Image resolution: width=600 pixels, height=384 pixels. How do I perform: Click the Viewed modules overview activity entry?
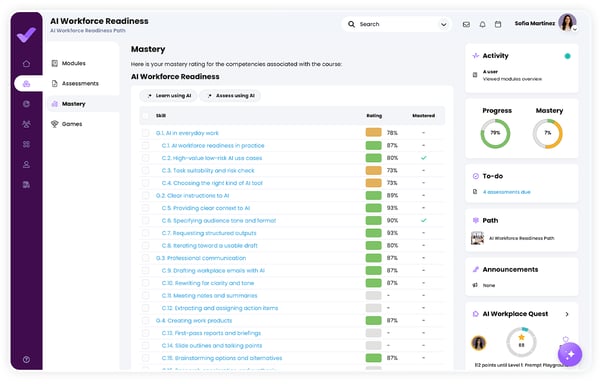pyautogui.click(x=512, y=79)
